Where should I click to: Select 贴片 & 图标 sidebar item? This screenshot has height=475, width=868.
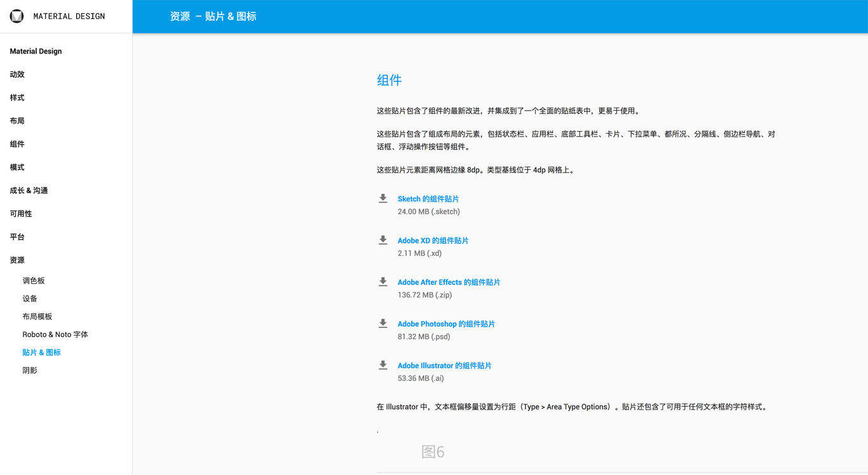tap(41, 352)
